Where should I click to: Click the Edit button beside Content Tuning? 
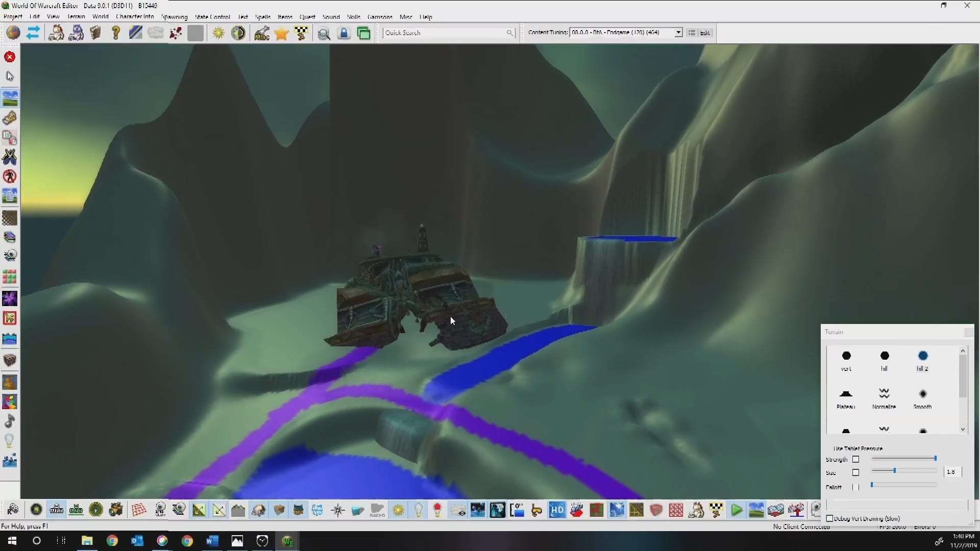coord(705,33)
